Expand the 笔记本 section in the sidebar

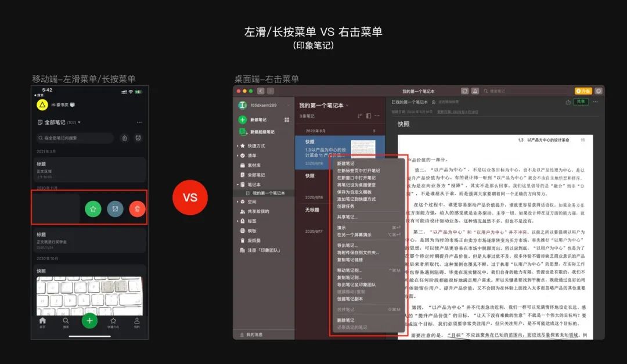pyautogui.click(x=238, y=183)
